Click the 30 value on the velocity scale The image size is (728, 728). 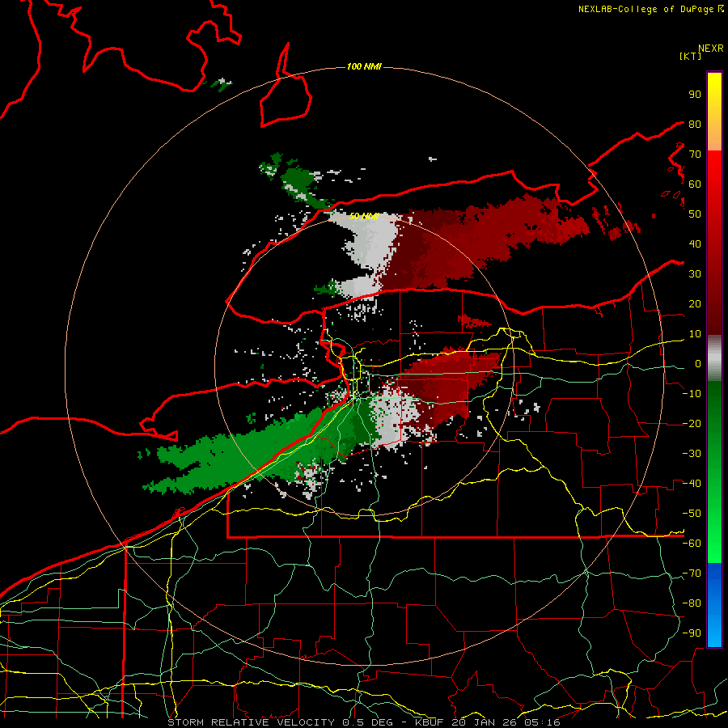695,274
